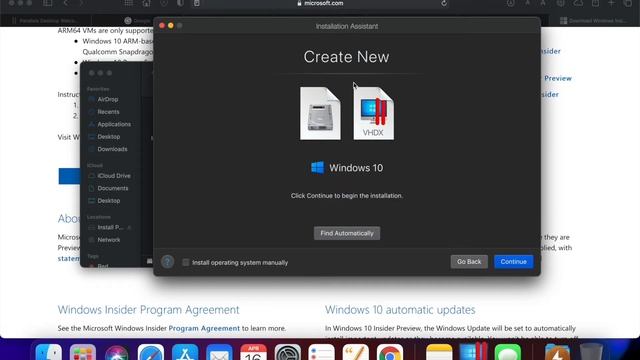Go back in Safari toolbar
640x360 pixels.
[65, 3]
